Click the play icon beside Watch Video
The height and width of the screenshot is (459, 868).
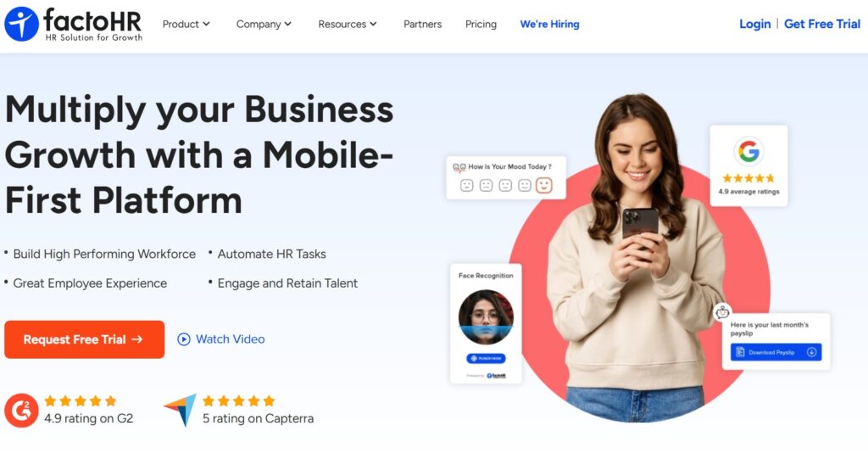184,339
